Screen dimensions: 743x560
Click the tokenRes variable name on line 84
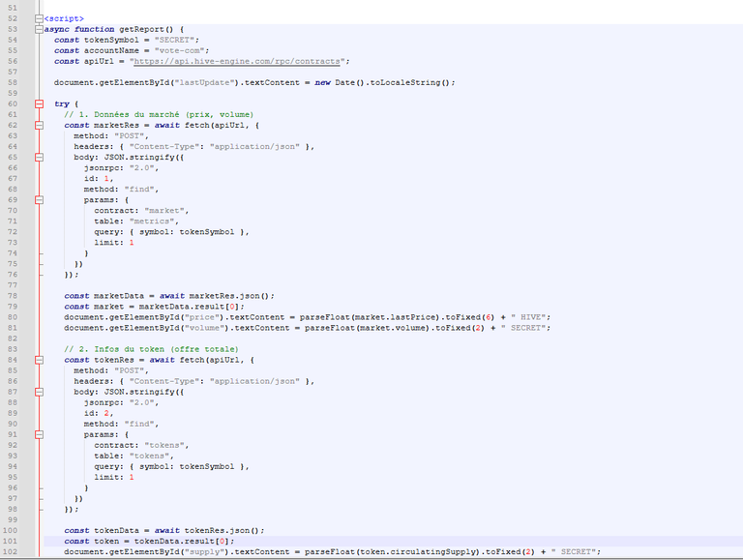point(114,360)
